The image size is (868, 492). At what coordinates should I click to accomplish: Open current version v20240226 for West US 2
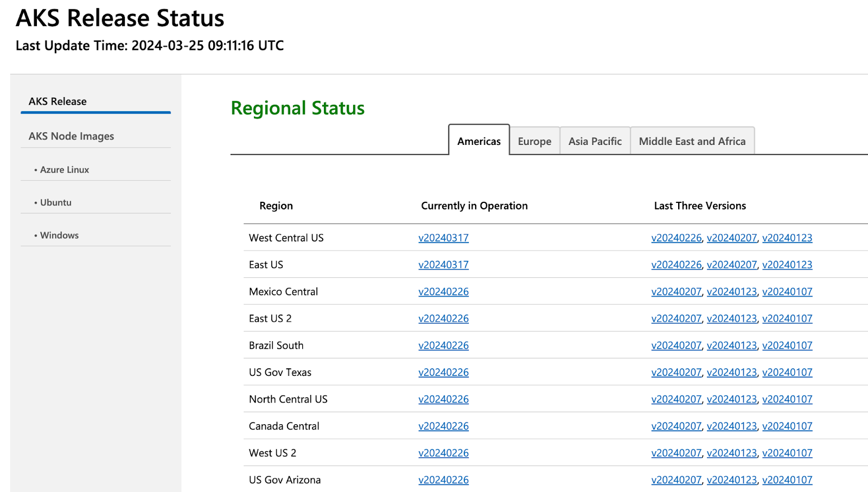(443, 453)
